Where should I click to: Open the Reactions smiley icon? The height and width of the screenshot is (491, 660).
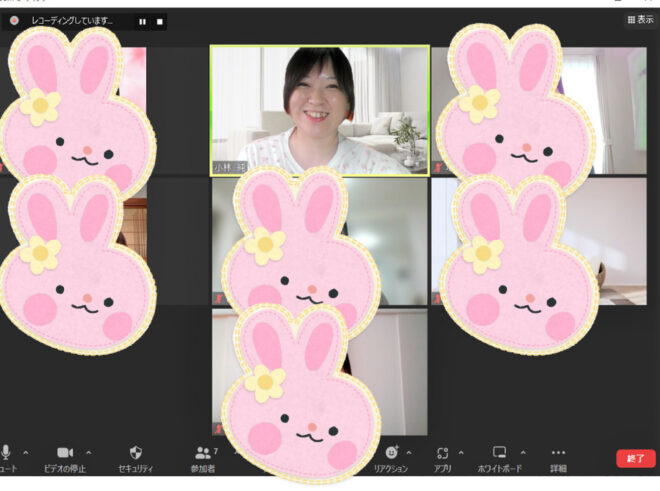[391, 453]
